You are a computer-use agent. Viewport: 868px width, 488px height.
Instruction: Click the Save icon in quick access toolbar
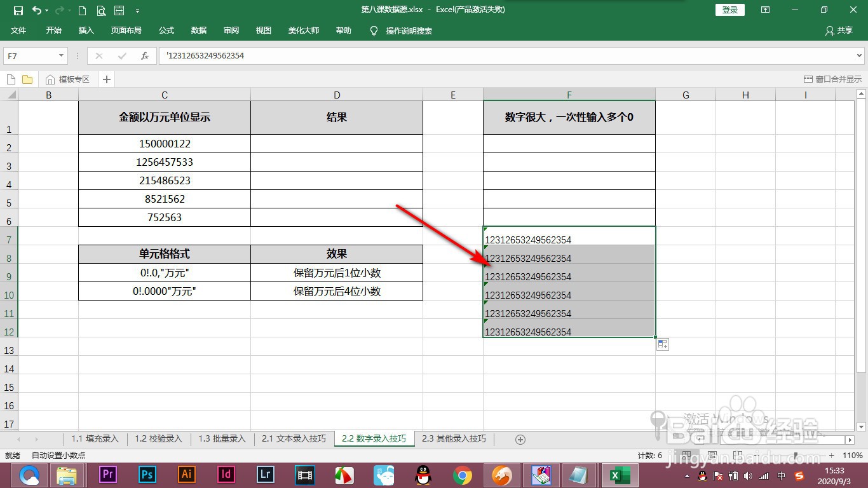(17, 10)
